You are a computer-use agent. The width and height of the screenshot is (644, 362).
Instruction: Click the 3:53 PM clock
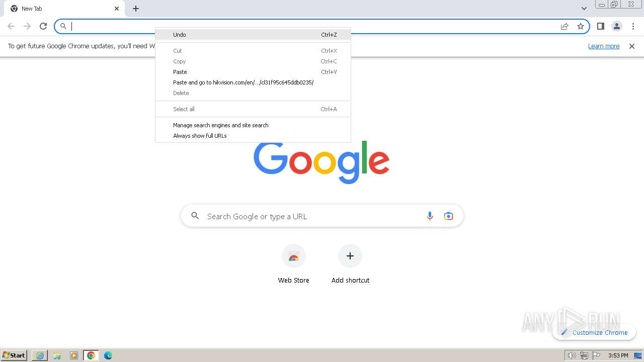[x=618, y=355]
